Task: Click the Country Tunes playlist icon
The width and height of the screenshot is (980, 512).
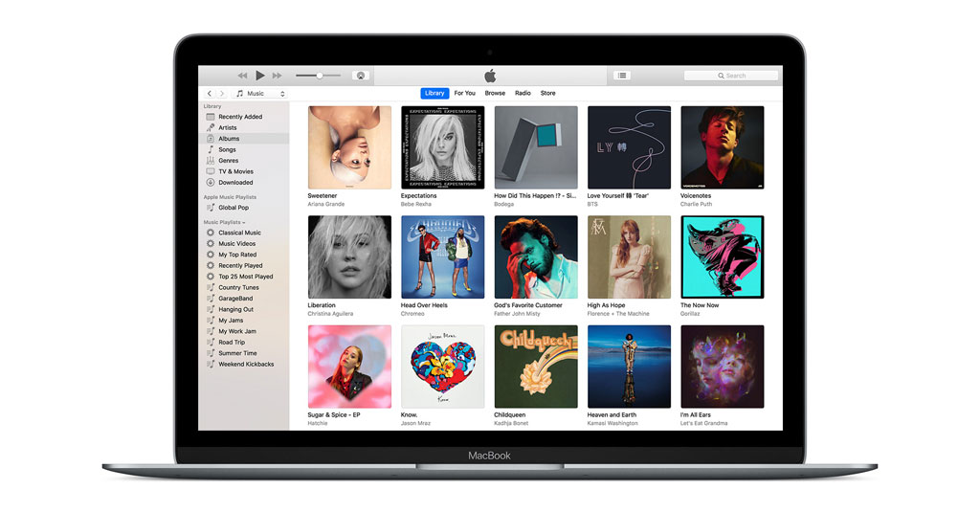Action: click(211, 287)
